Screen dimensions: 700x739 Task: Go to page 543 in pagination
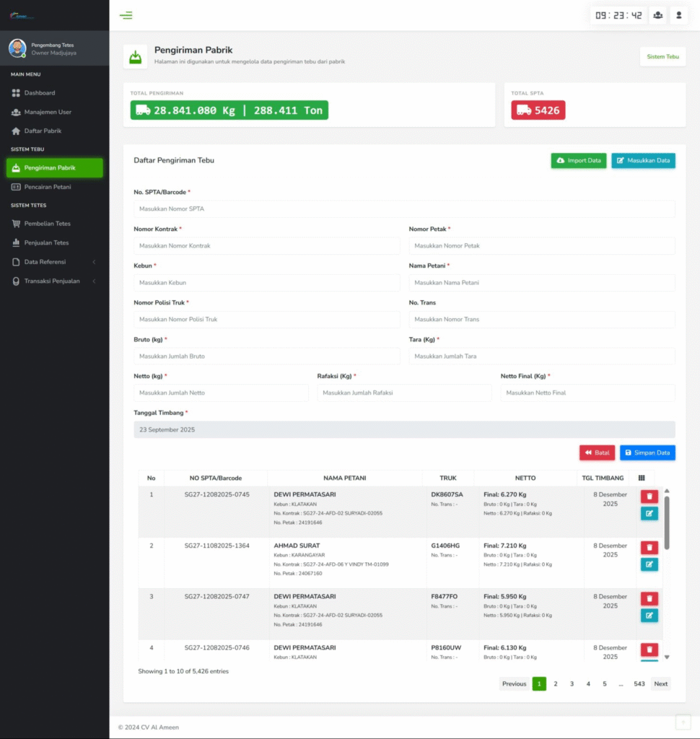[x=639, y=684]
